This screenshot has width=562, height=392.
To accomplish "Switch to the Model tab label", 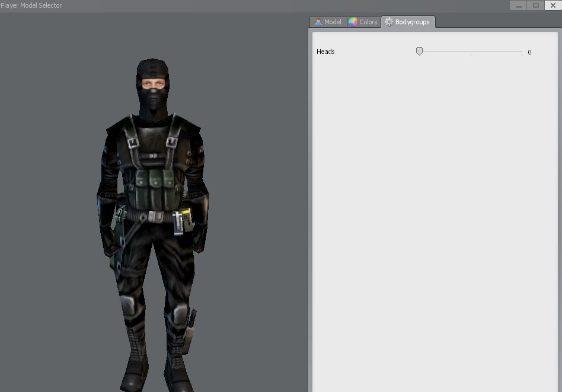I will [x=333, y=22].
